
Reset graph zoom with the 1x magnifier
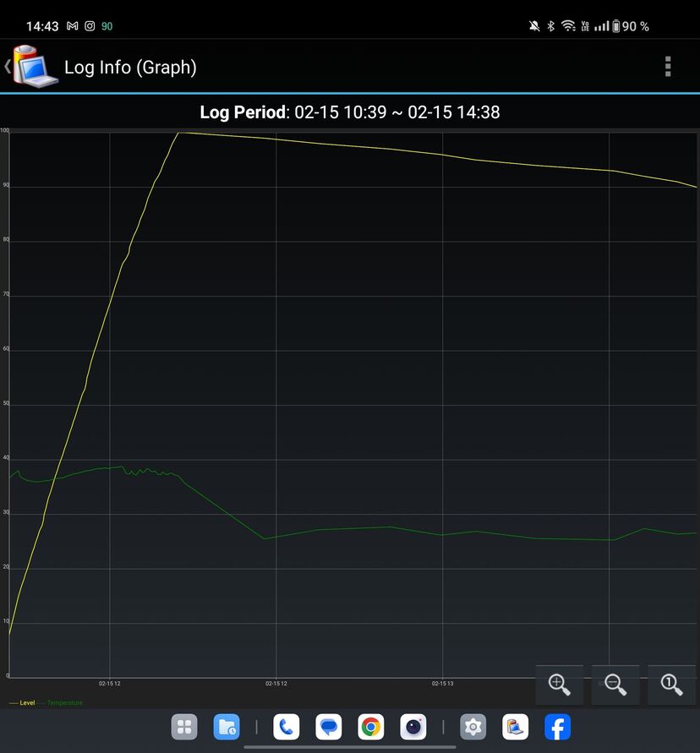(671, 684)
